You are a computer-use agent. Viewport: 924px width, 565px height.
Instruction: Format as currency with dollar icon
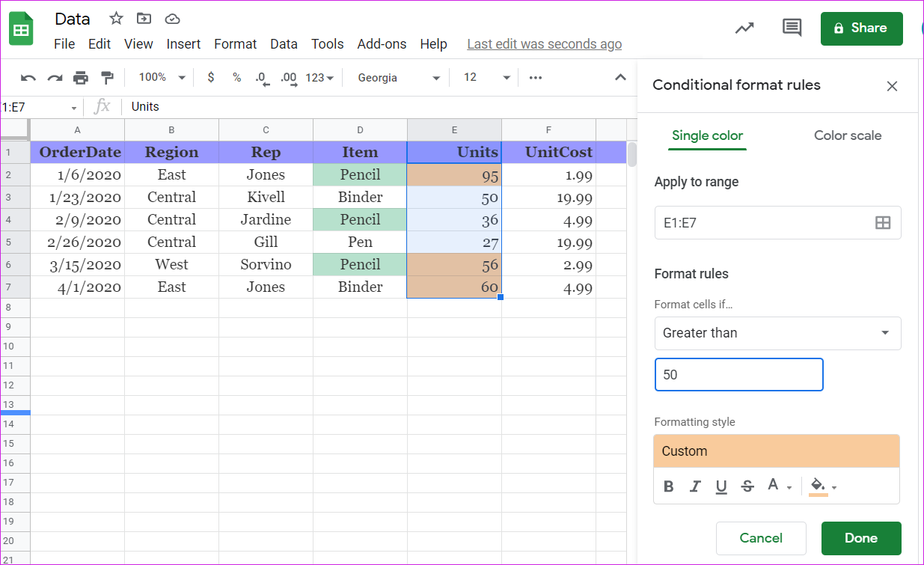211,78
